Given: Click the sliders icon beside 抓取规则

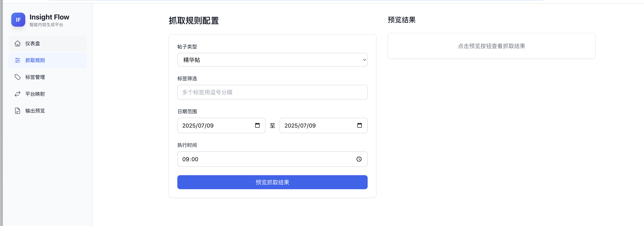Looking at the screenshot, I should (18, 60).
